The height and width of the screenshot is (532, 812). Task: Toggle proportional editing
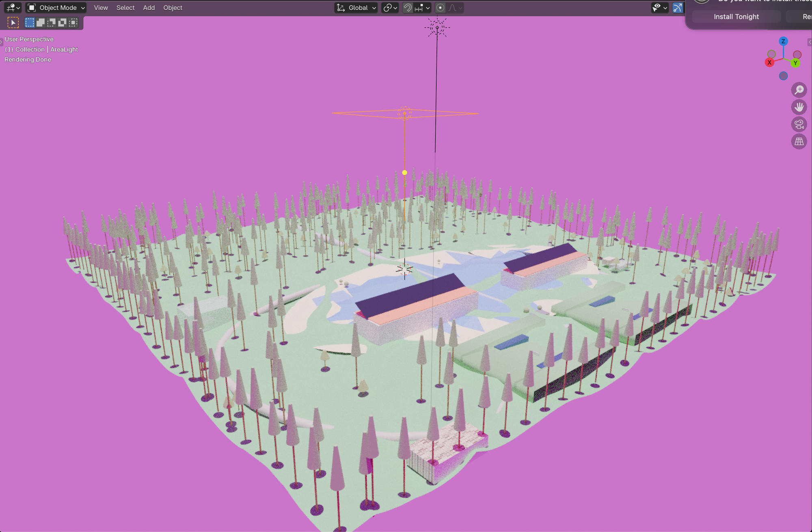(441, 8)
